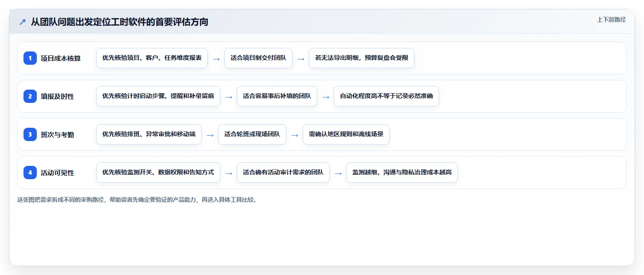
Task: Click the number 1 badge for 项目成本核算
Action: (30, 58)
